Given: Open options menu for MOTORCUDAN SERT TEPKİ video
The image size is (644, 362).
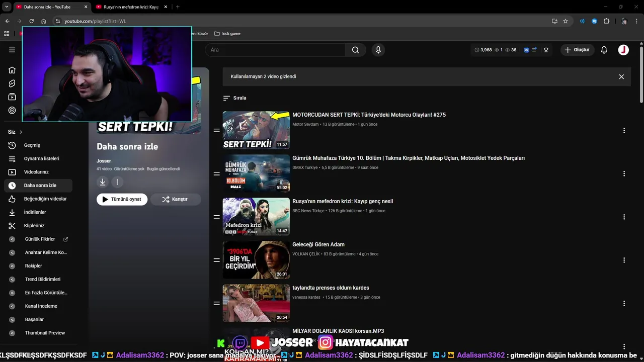Looking at the screenshot, I should point(624,130).
